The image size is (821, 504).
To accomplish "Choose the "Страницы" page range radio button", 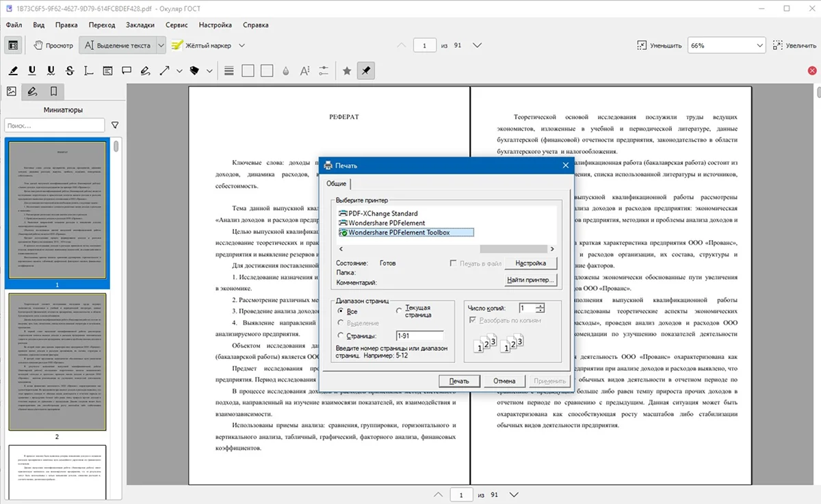I will [341, 336].
